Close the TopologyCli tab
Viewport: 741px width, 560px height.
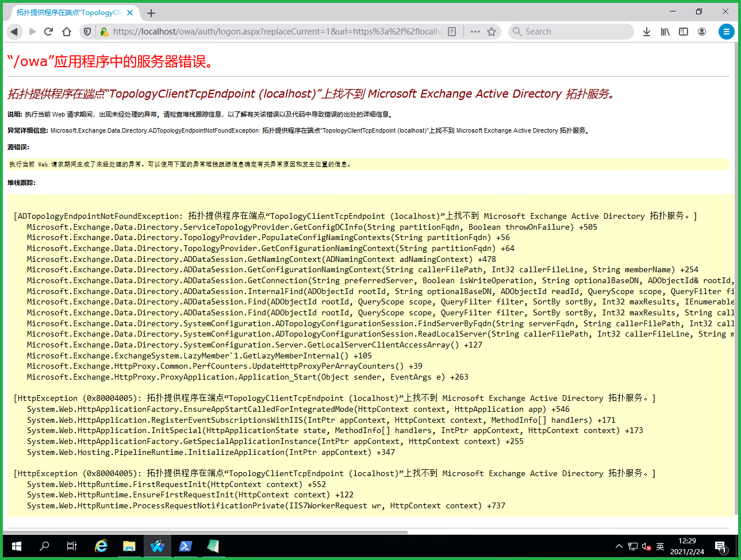pyautogui.click(x=130, y=13)
